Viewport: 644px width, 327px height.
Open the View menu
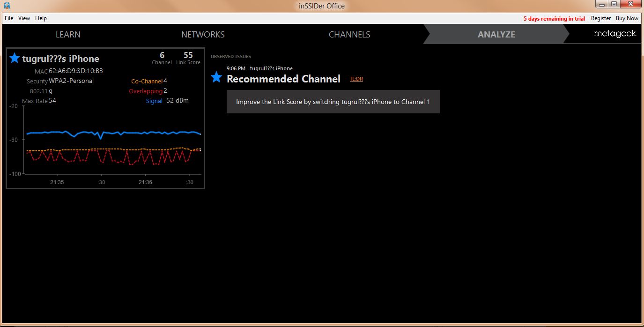click(x=24, y=18)
